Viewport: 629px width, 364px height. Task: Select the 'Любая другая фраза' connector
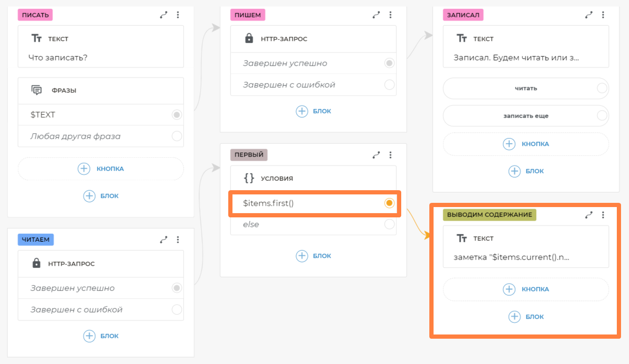[176, 136]
